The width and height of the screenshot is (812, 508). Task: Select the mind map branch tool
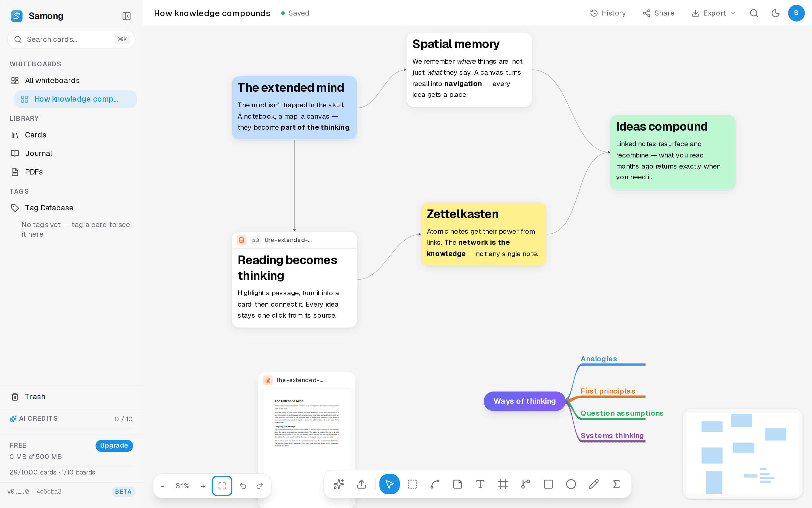[526, 484]
